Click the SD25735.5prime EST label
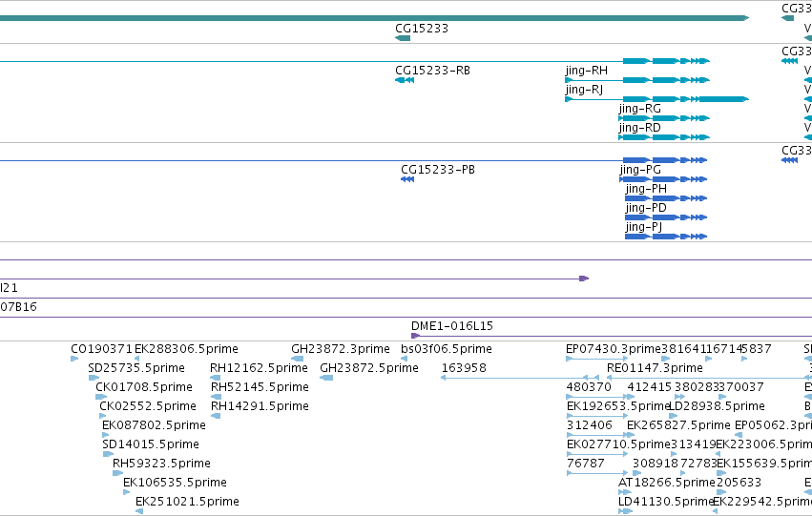 click(136, 368)
